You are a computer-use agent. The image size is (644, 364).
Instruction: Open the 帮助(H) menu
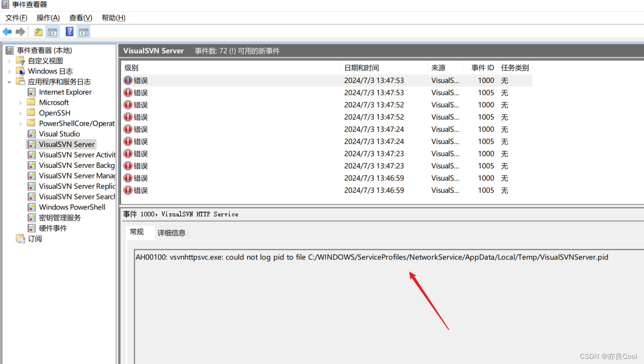tap(113, 18)
